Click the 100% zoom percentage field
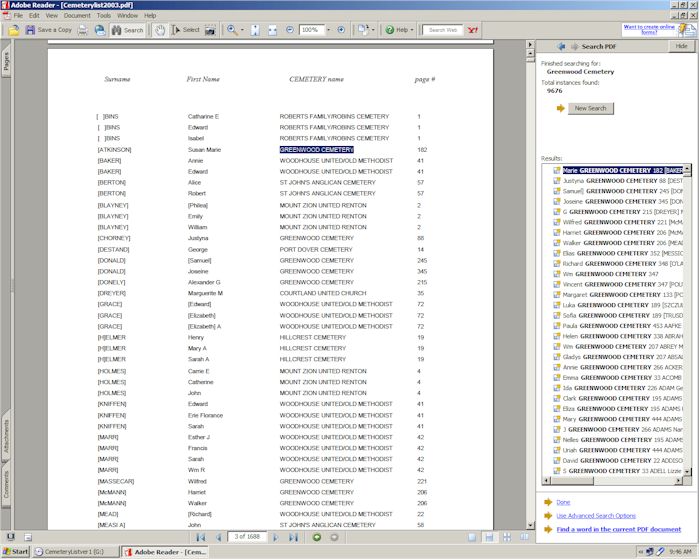This screenshot has width=700, height=560. (311, 30)
